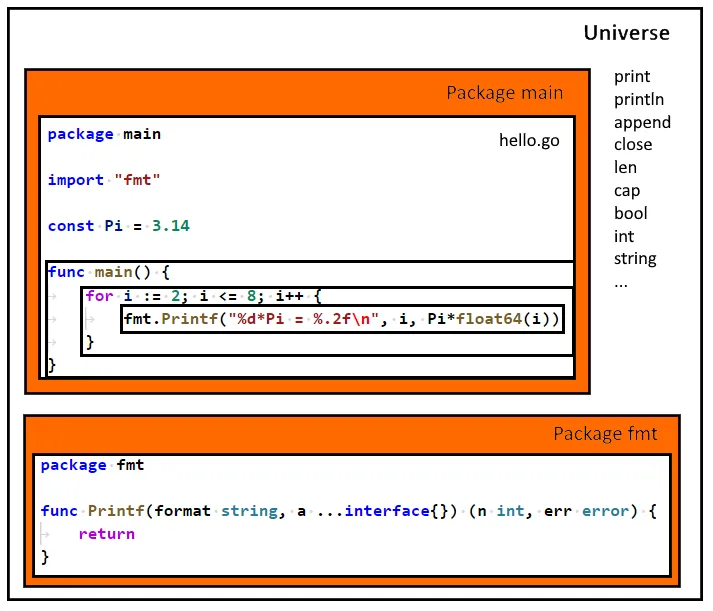Click bool in the Universe list
This screenshot has height=611, width=713.
[x=630, y=213]
